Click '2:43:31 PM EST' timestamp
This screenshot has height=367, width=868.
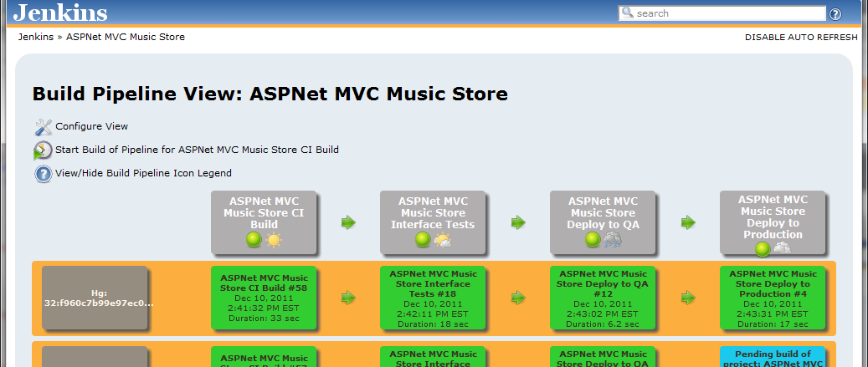[x=773, y=314]
